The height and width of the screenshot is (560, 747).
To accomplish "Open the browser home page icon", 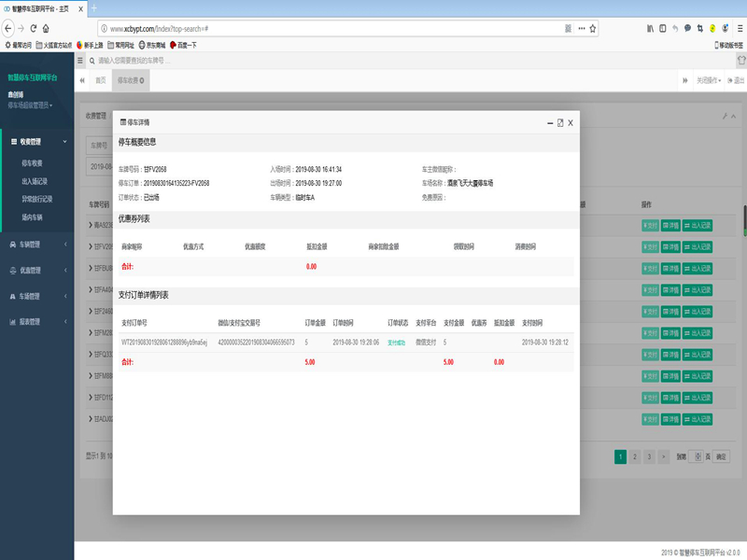I will tap(46, 28).
